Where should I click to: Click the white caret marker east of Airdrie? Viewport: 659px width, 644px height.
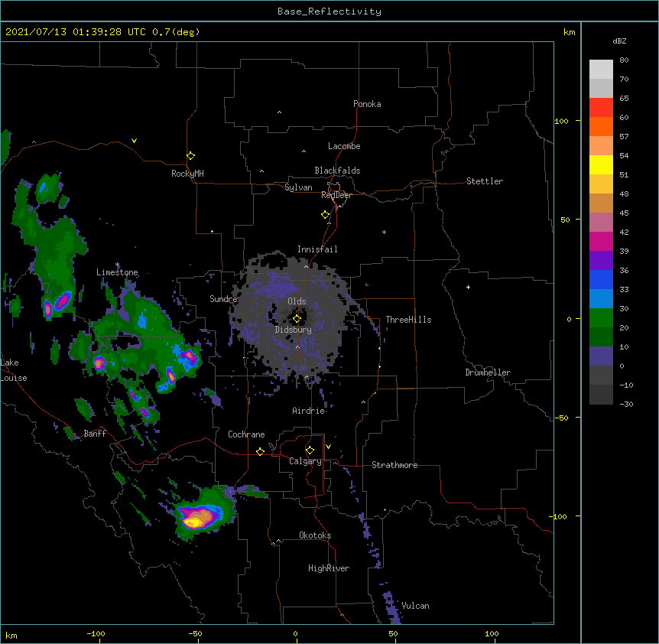click(364, 402)
